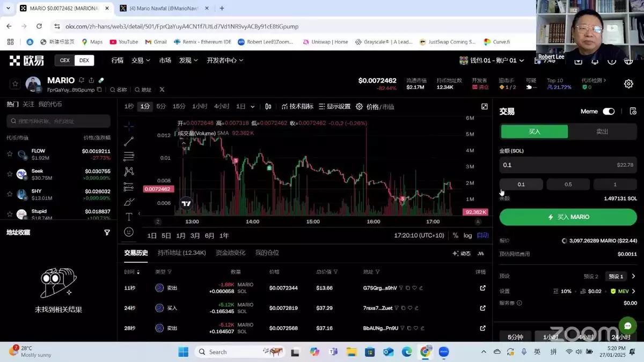Screen dimensions: 644x362
Task: Select preset 预设 2
Action: coord(591,276)
